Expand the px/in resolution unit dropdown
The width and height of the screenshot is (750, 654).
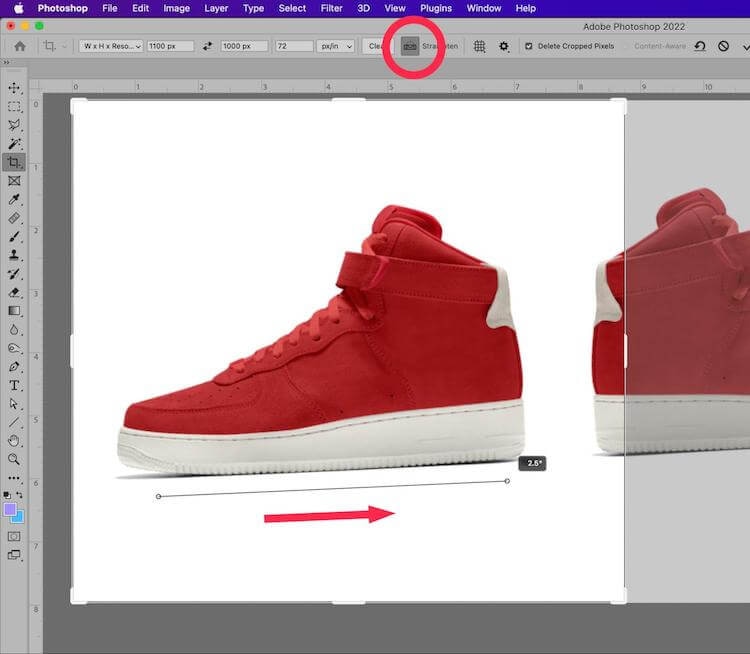point(334,46)
